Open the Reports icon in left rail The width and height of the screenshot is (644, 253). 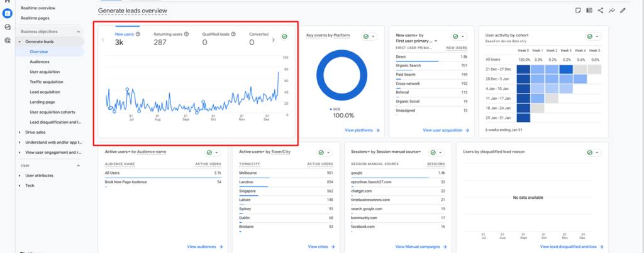click(7, 13)
